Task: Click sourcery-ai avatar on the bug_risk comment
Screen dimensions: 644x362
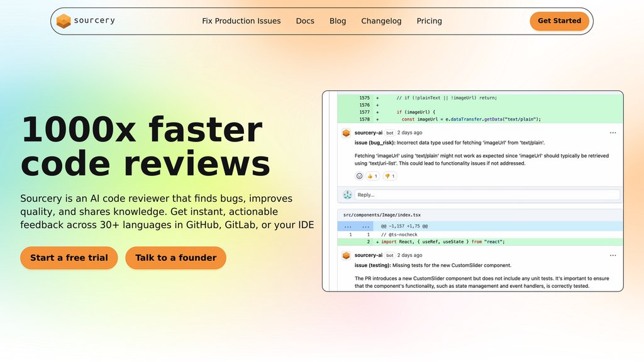Action: pos(347,133)
